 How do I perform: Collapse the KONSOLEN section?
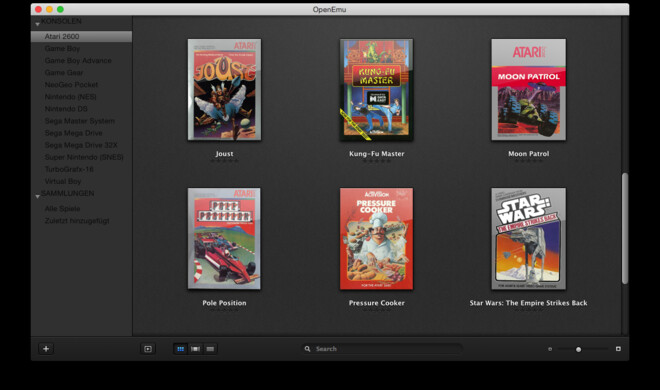[37, 24]
